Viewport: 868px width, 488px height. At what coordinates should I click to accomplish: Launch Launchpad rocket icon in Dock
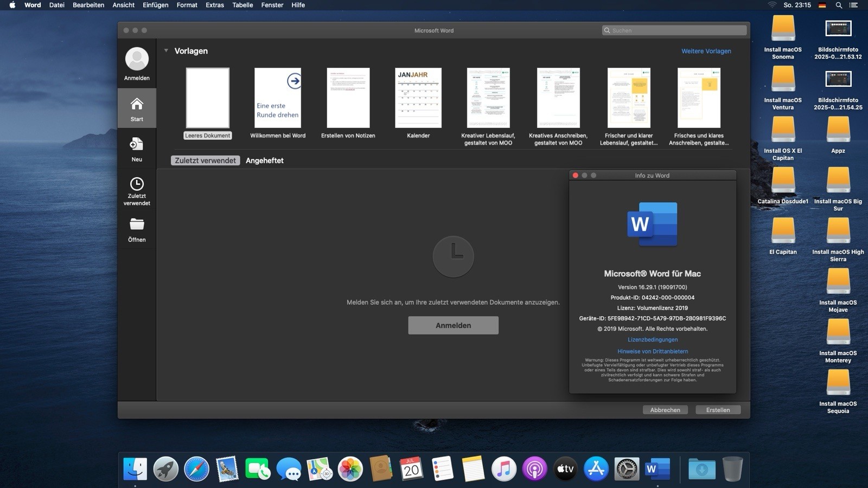click(165, 469)
